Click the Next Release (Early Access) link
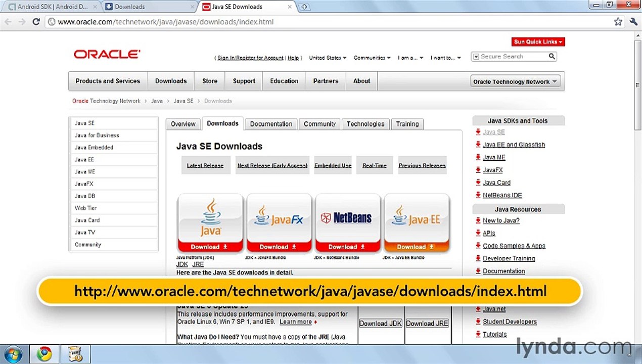This screenshot has height=364, width=642. point(272,165)
